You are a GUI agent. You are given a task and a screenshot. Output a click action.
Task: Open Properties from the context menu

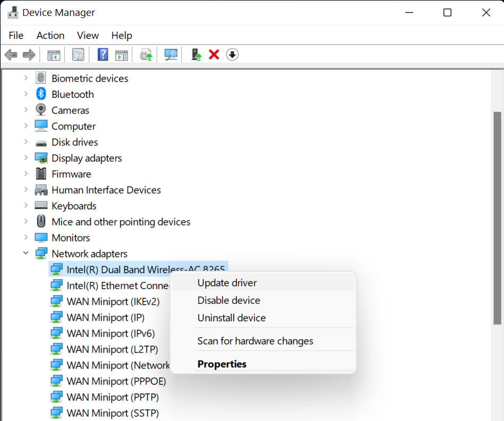coord(221,364)
